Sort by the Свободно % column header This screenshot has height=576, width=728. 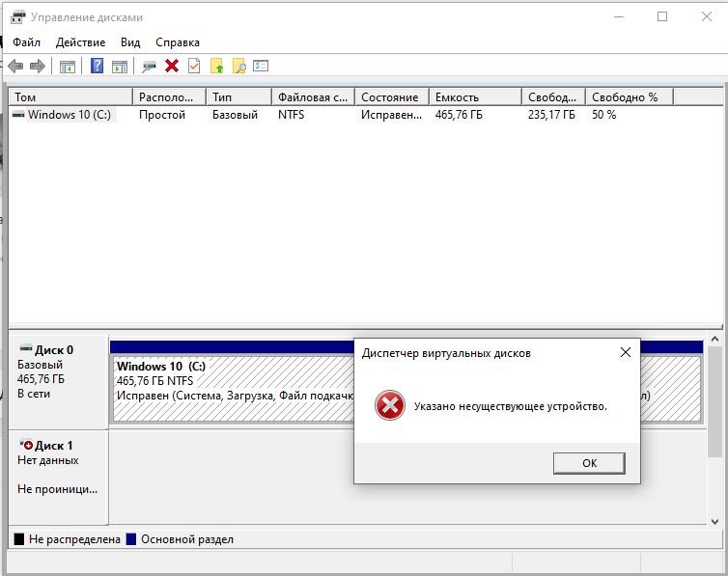[x=630, y=96]
